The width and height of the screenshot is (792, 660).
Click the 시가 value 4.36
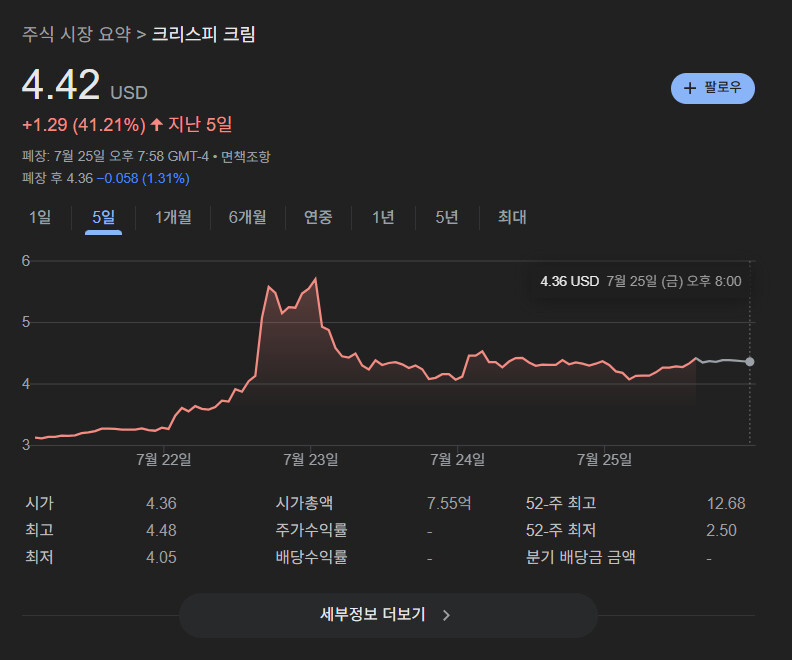point(161,503)
